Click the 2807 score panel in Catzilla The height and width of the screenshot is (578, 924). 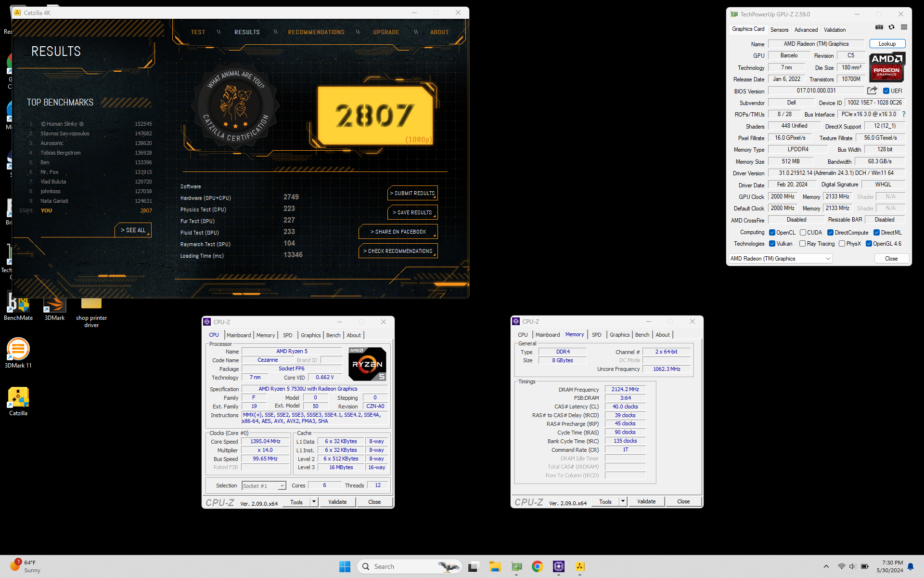tap(375, 116)
